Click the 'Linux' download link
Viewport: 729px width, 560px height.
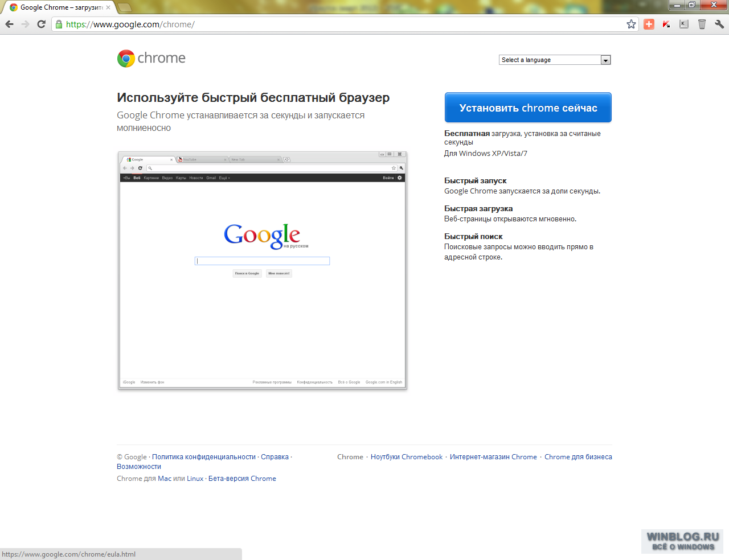click(195, 479)
